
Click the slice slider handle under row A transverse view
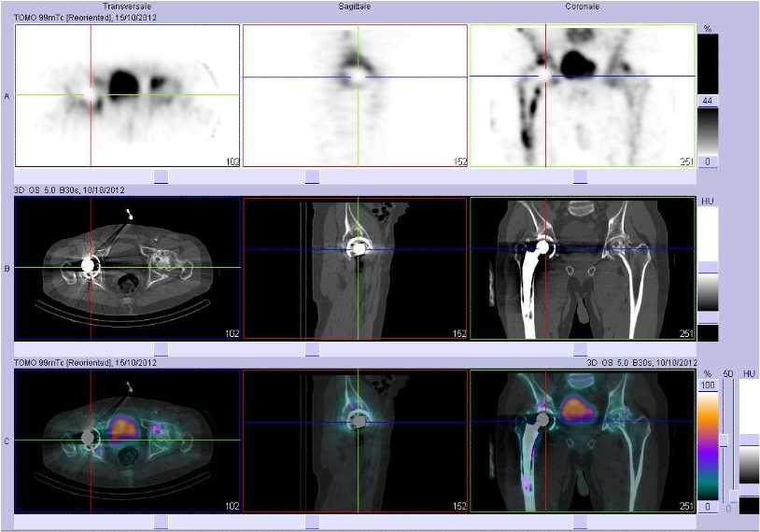[x=161, y=176]
